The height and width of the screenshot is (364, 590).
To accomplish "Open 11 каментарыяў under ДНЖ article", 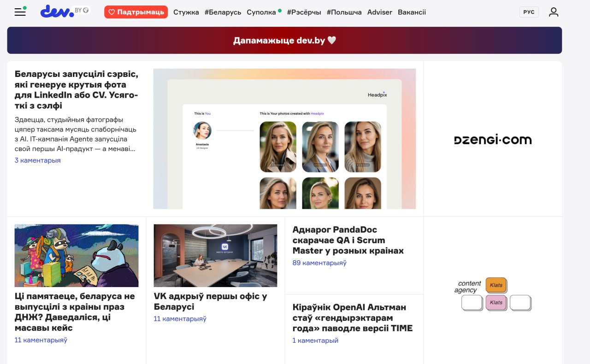I will click(41, 340).
